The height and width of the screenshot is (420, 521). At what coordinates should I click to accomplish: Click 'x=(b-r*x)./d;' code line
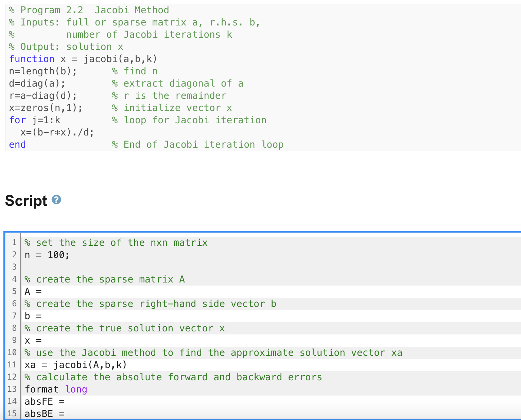(57, 132)
